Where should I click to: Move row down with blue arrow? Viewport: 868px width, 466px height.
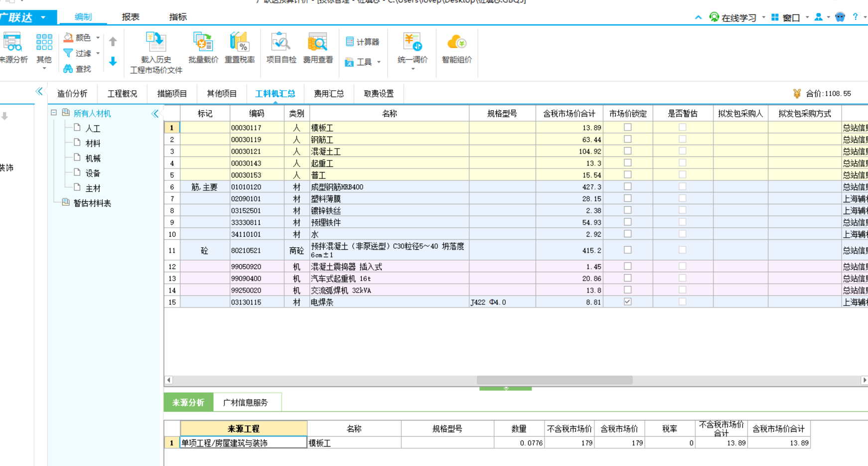[x=113, y=61]
